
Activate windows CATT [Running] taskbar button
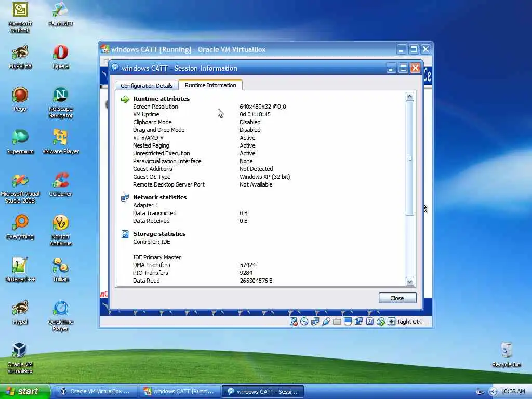[x=180, y=391]
